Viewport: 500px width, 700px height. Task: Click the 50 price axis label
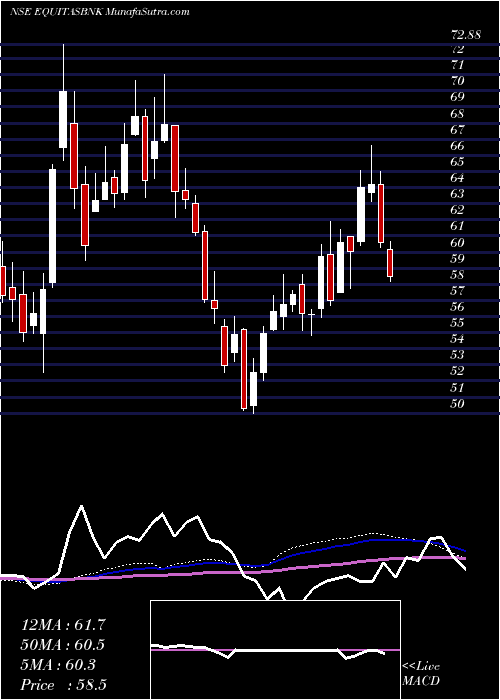pyautogui.click(x=458, y=404)
